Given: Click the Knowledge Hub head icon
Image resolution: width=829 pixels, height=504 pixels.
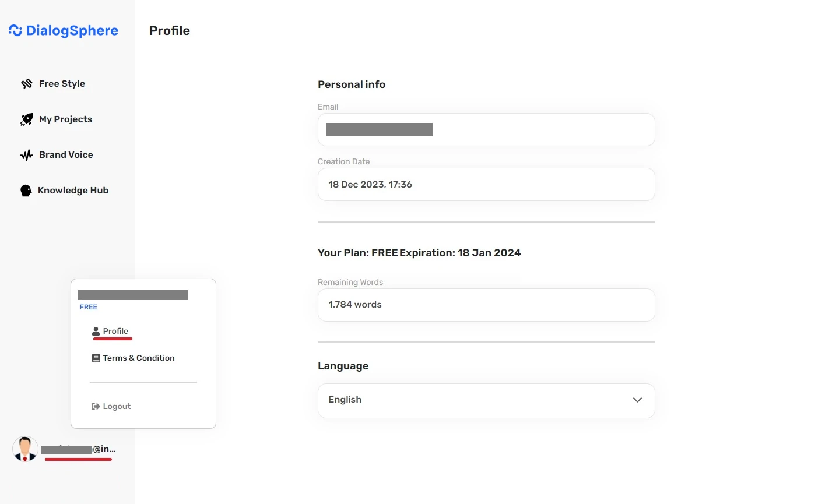Looking at the screenshot, I should 26,191.
